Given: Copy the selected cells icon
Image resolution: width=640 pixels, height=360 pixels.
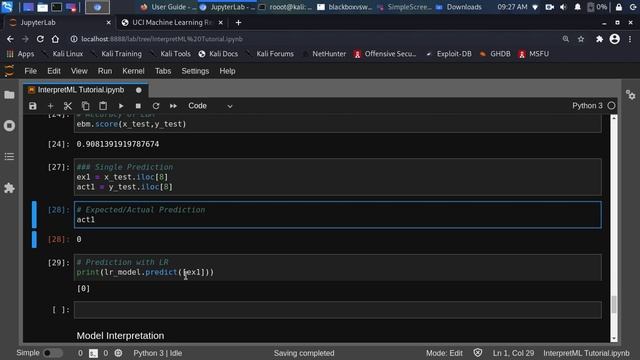Looking at the screenshot, I should (x=85, y=106).
